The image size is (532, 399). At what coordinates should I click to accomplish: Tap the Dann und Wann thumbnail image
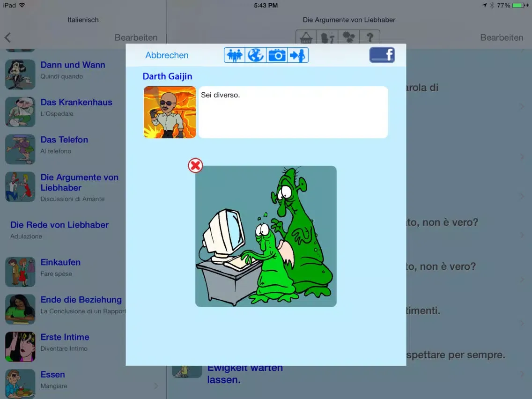click(20, 74)
